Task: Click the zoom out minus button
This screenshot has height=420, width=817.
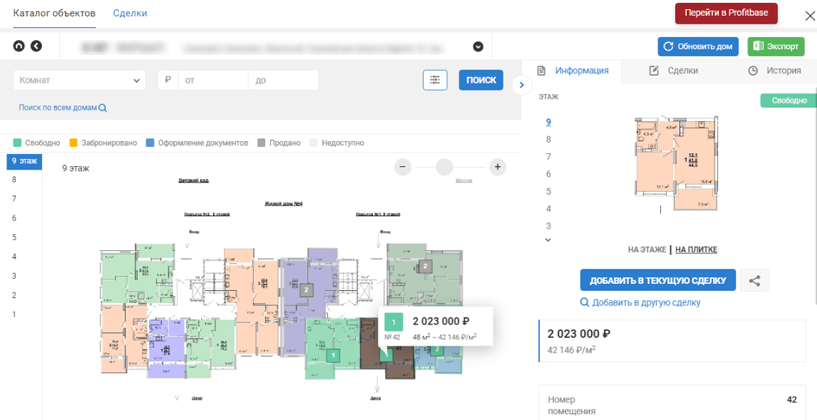Action: coord(402,167)
